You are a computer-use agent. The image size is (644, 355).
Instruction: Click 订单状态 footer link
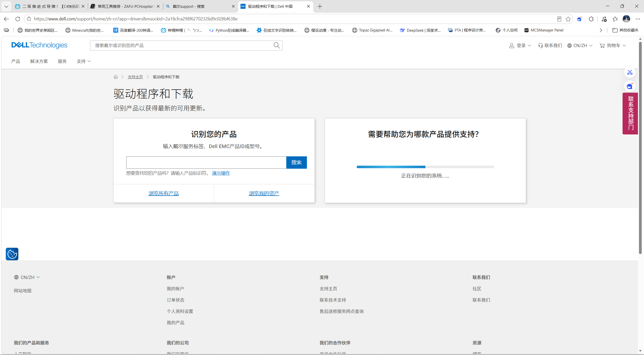click(175, 300)
